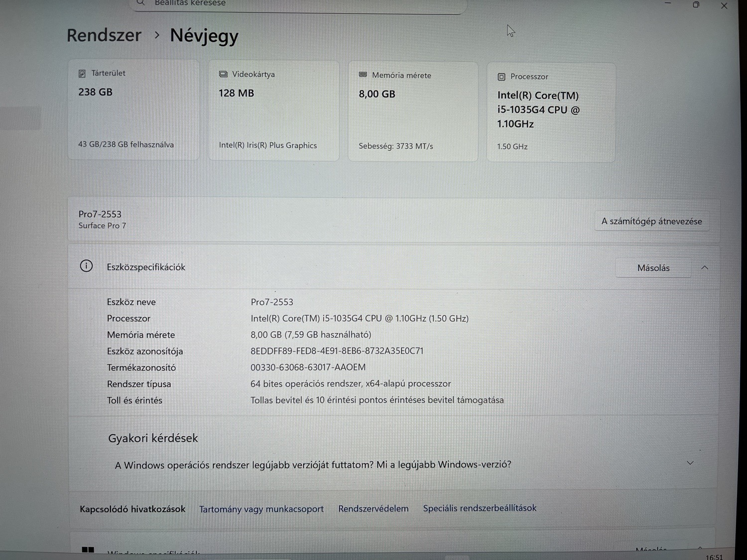This screenshot has height=560, width=747.
Task: Click the info icon beside Eszközspecifikációk
Action: 86,266
